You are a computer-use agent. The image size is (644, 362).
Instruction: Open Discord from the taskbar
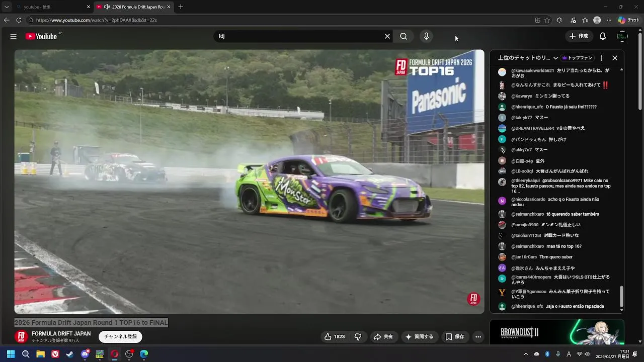tap(85, 354)
